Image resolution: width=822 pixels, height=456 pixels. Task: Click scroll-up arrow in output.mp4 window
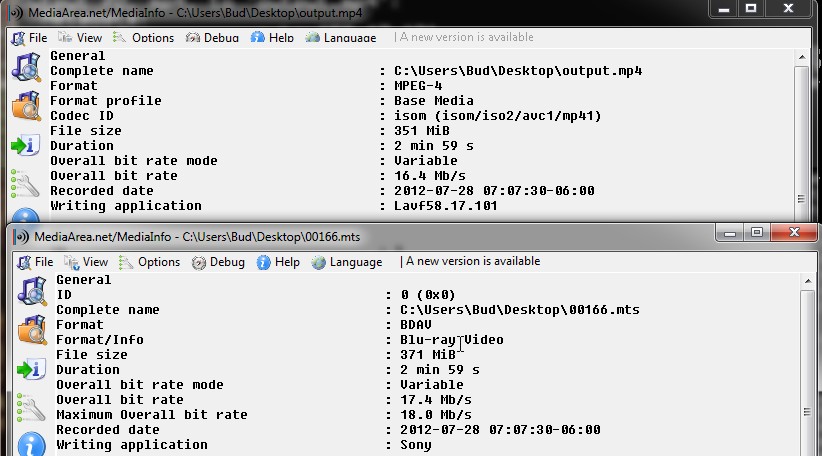(802, 57)
